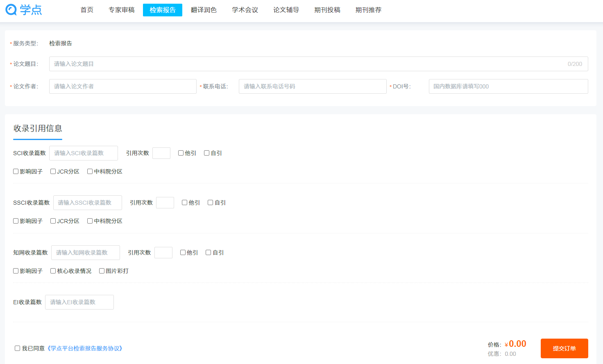
Task: Navigate to 学术会议
Action: point(245,10)
